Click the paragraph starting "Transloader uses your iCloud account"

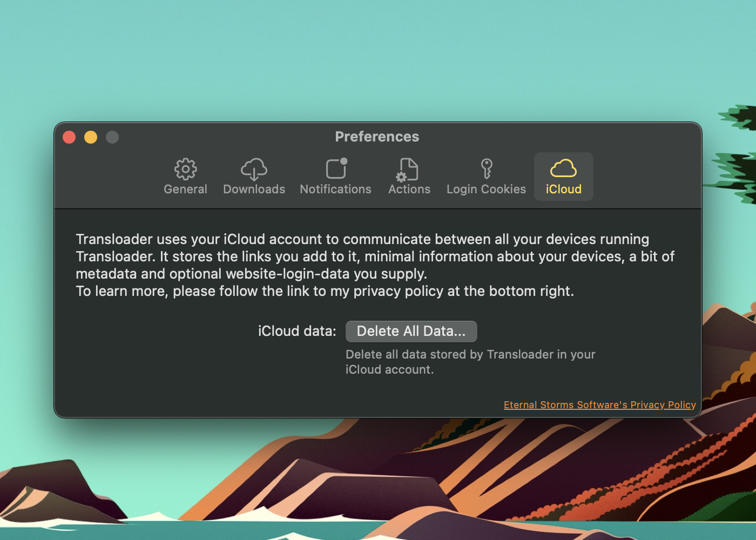click(x=375, y=265)
